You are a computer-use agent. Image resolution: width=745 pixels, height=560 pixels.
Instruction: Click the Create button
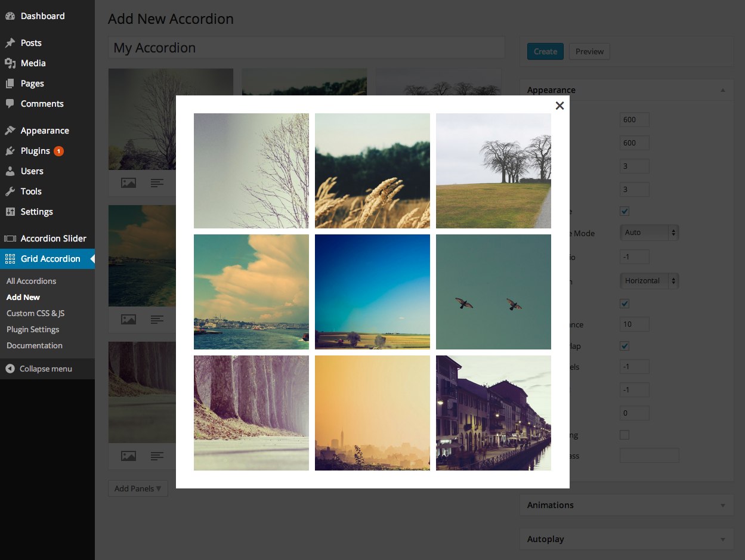545,51
